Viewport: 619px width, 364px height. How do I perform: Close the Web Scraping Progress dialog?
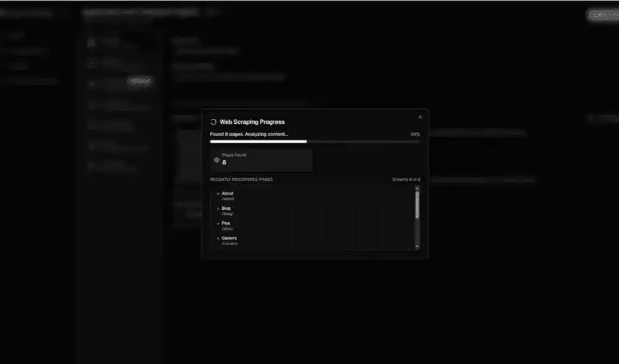click(420, 116)
